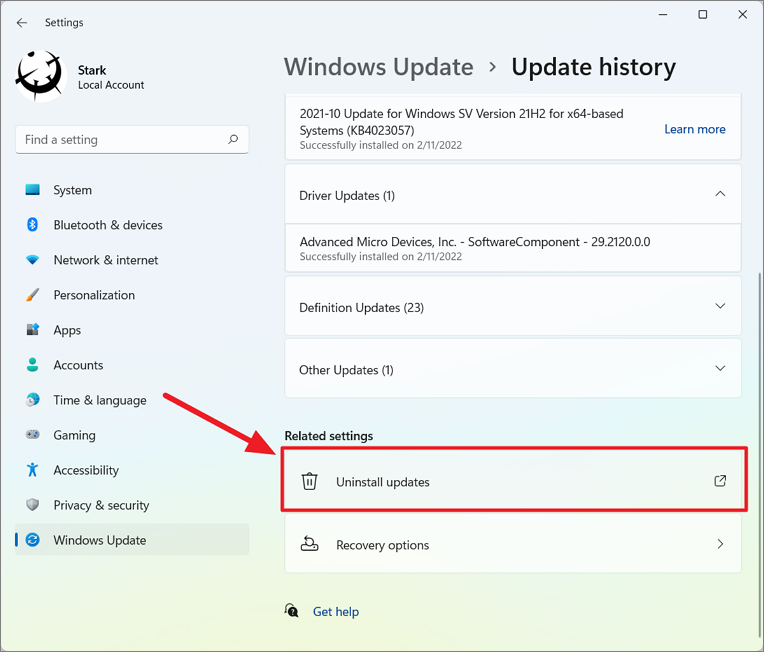Click the search magnifier icon
The width and height of the screenshot is (764, 652).
click(233, 139)
